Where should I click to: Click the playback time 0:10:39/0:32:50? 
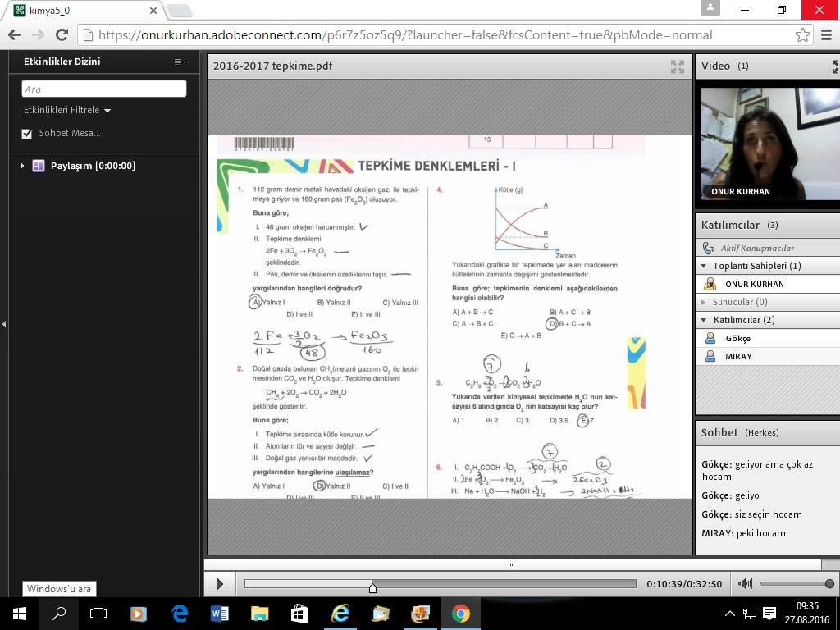(684, 584)
